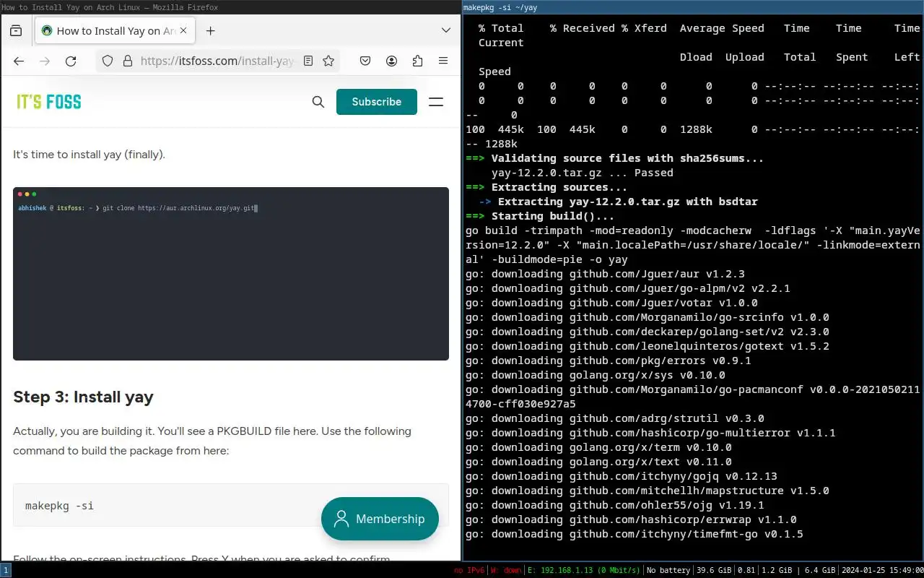Click the 'github.com/itchyny/timefmt-go v0.1.5' line
Screen dimensions: 924x578
pos(635,534)
